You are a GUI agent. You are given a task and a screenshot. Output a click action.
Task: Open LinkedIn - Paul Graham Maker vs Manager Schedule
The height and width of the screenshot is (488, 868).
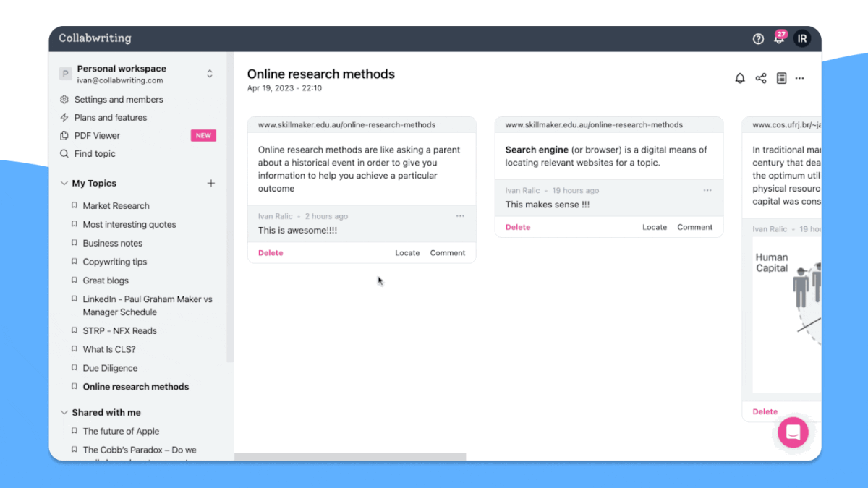click(x=148, y=306)
